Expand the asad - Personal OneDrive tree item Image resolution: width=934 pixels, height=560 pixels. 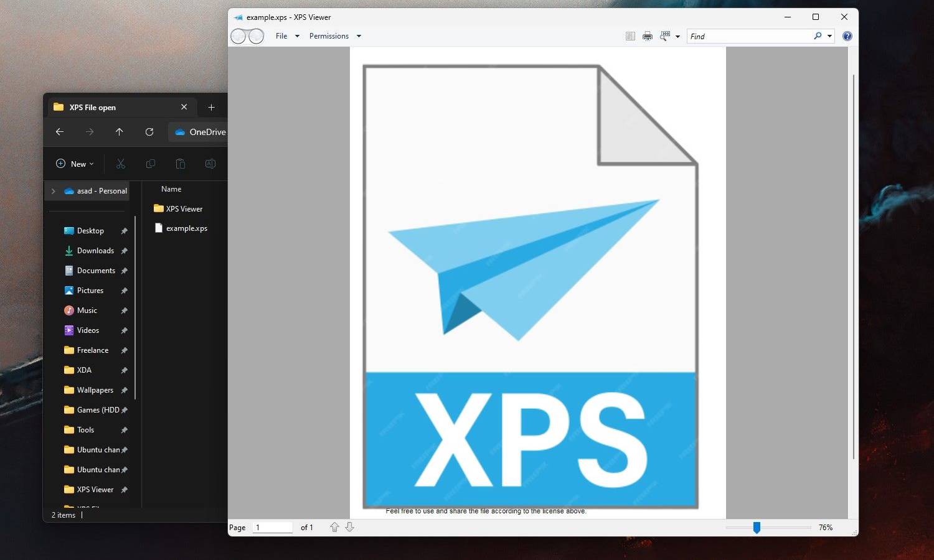tap(53, 191)
